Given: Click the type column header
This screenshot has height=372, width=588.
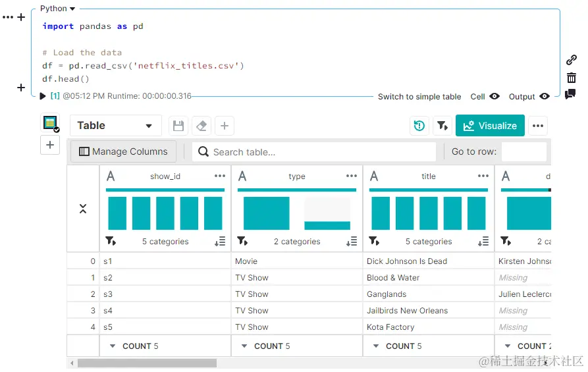Looking at the screenshot, I should (x=296, y=176).
